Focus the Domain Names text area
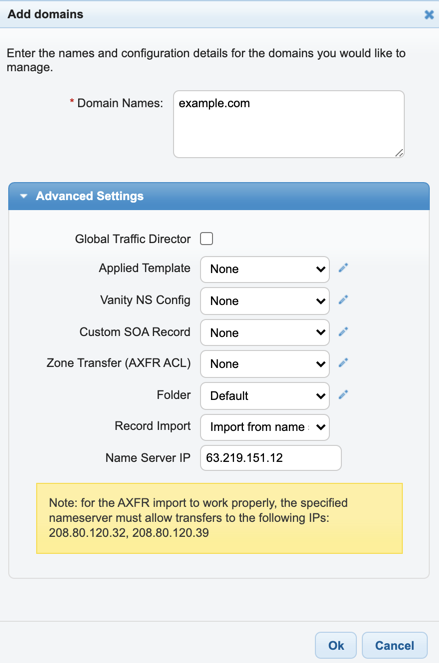 click(x=289, y=124)
